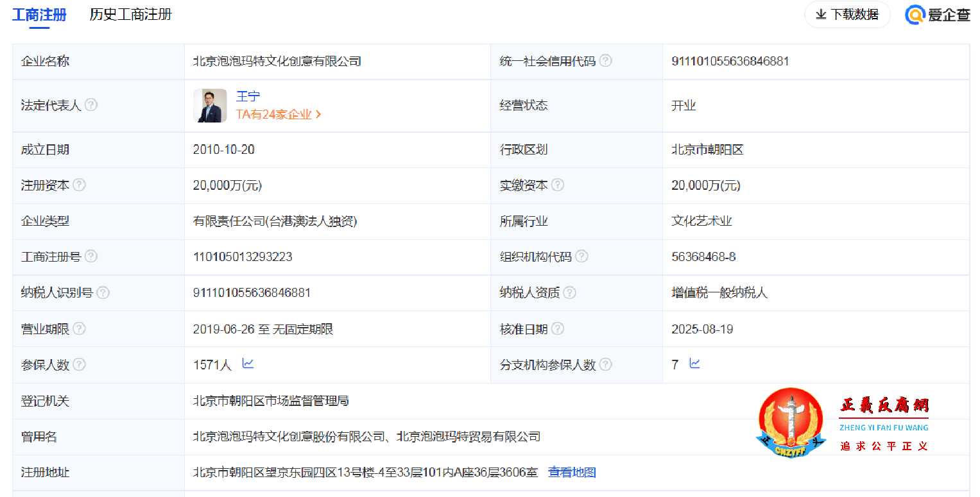The image size is (980, 497).
Task: Open the trend chart beside 1571人 participant count
Action: tap(247, 364)
